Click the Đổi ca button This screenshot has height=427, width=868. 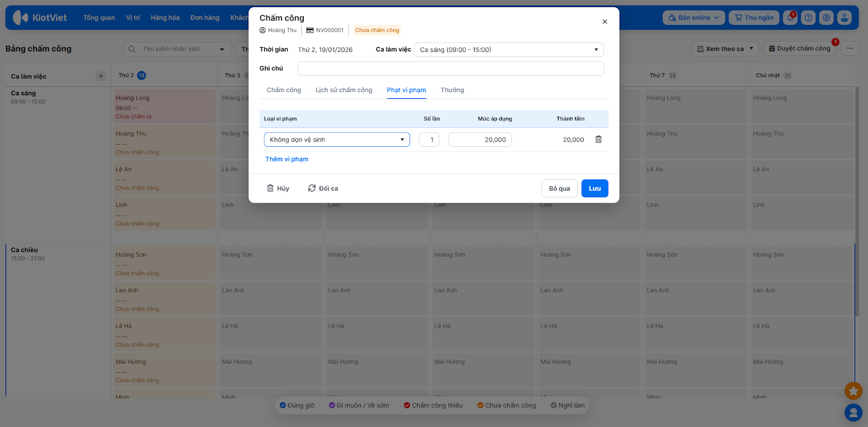click(323, 189)
